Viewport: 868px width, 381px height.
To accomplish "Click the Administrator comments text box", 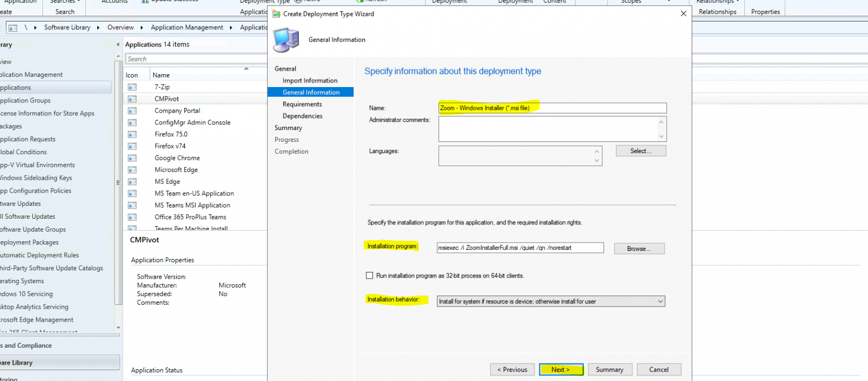I will click(x=548, y=129).
